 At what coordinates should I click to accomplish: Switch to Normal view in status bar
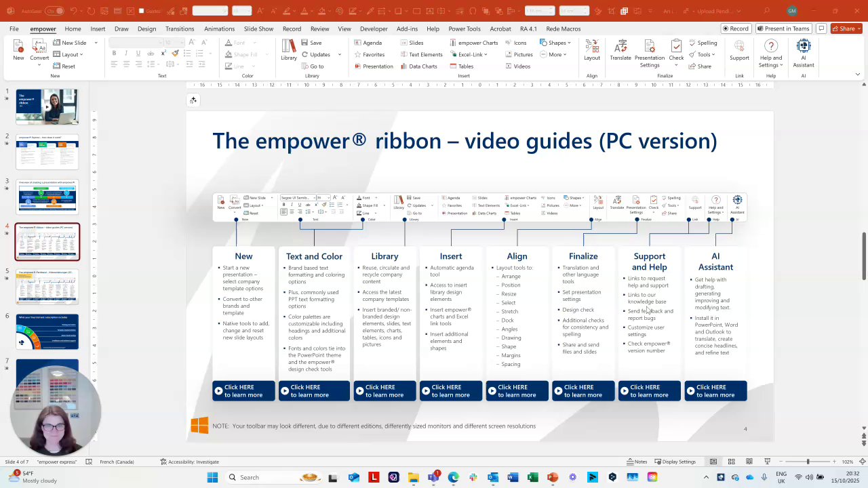[x=713, y=462]
